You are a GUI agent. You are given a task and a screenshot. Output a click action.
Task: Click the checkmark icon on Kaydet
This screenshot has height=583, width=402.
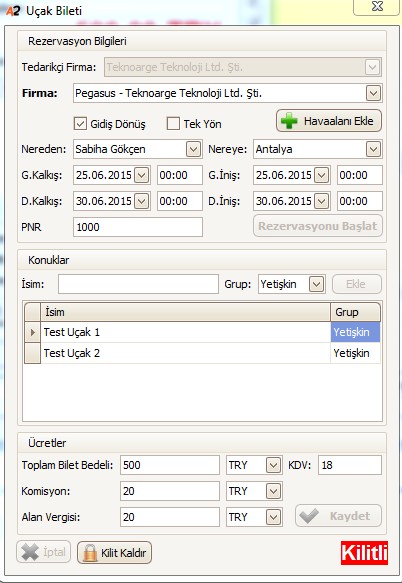pos(309,516)
